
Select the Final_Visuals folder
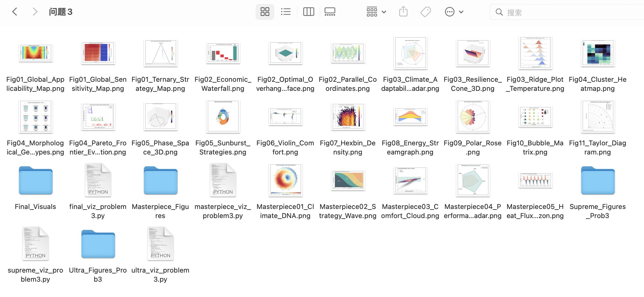[x=35, y=181]
